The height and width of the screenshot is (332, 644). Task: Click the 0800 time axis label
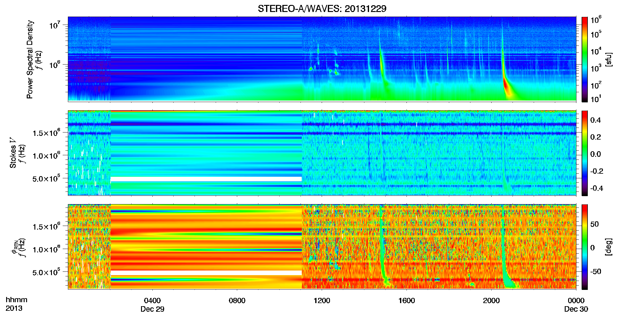pos(237,301)
